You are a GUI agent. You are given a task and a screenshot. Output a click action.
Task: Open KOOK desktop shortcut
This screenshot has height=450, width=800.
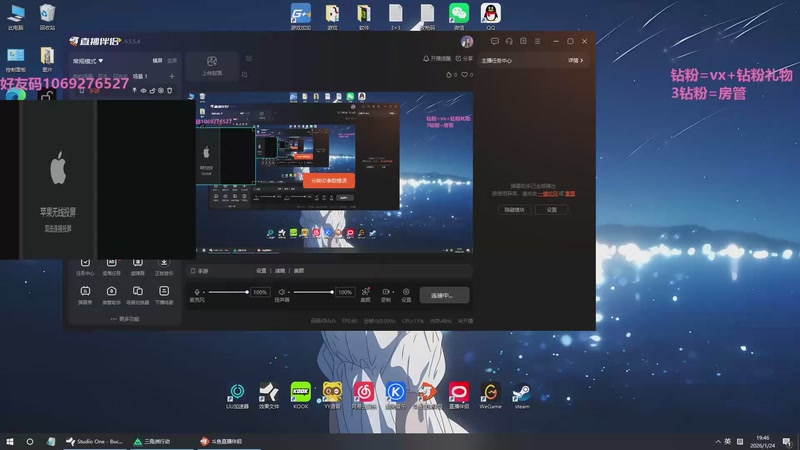301,396
